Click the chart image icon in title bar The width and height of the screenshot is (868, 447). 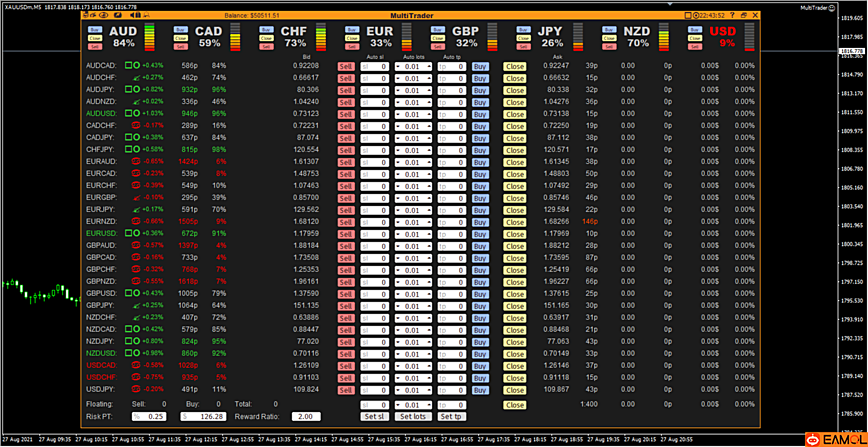pos(118,15)
